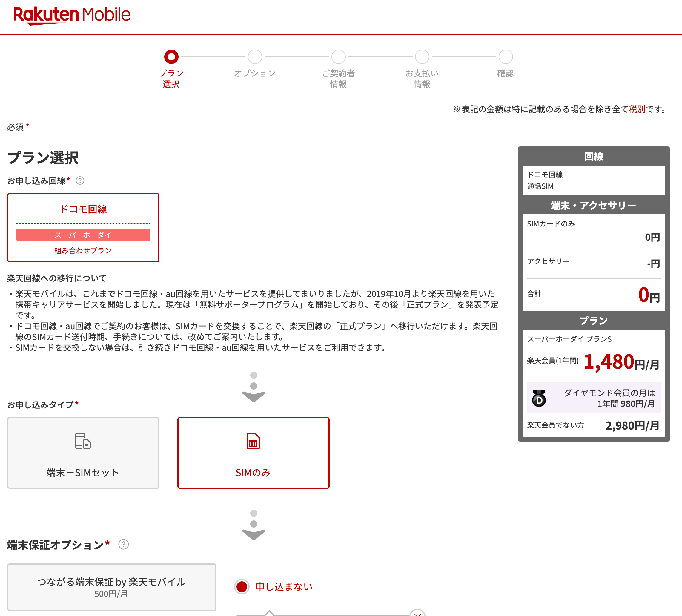The width and height of the screenshot is (682, 616).
Task: Select the 申し込まない radio button
Action: coord(242,586)
